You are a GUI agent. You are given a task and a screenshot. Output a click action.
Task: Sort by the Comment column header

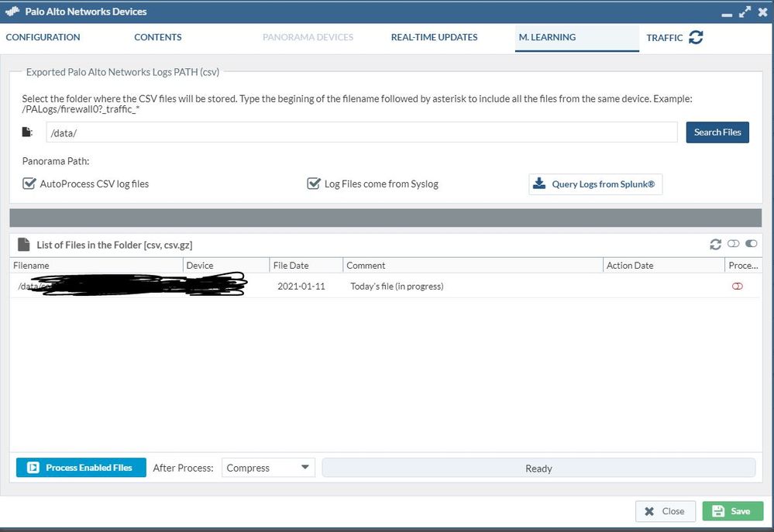[x=473, y=266]
